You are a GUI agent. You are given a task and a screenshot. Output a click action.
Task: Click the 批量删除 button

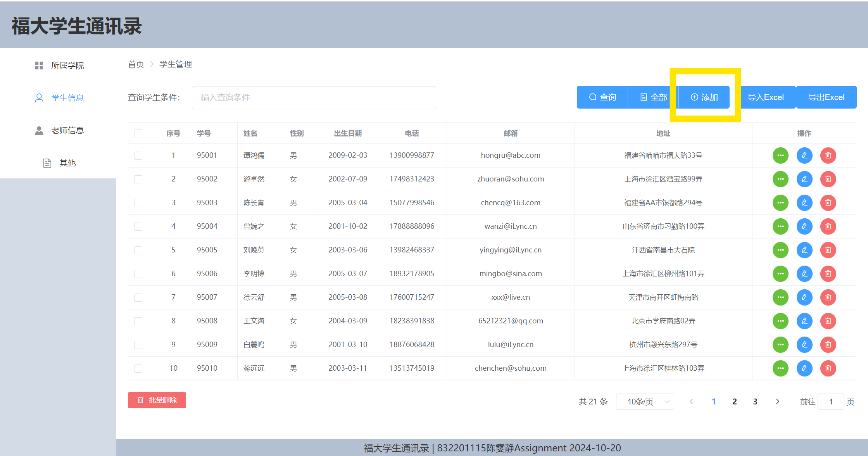click(157, 400)
